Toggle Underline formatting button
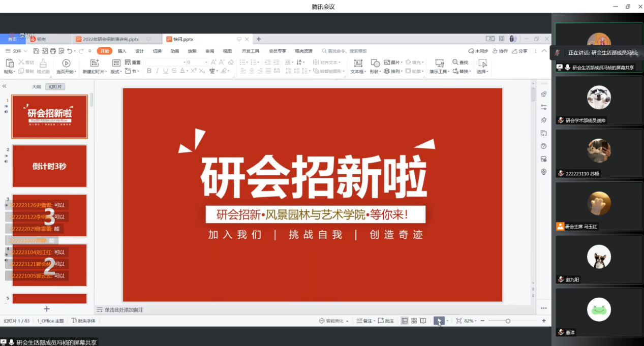 click(x=165, y=71)
